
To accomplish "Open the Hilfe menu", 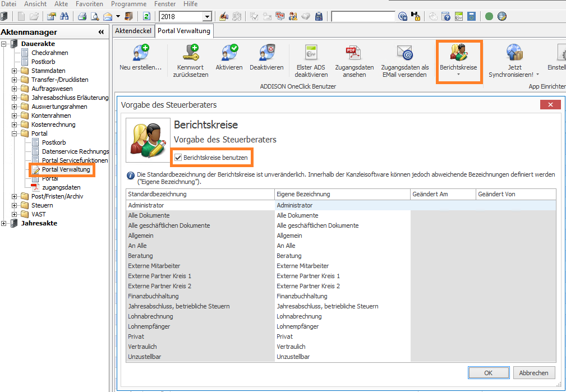I will (190, 4).
